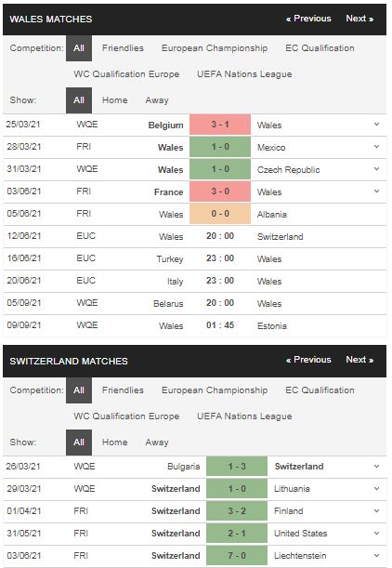Expand the Switzerland vs Liechtenstein row chevron

(x=376, y=555)
